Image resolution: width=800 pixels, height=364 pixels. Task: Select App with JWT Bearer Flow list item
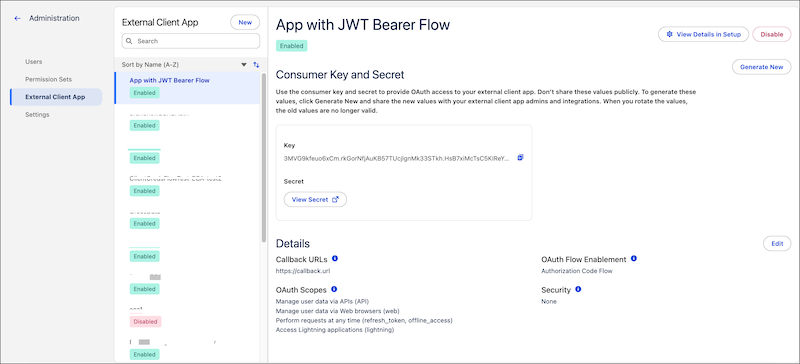[187, 88]
